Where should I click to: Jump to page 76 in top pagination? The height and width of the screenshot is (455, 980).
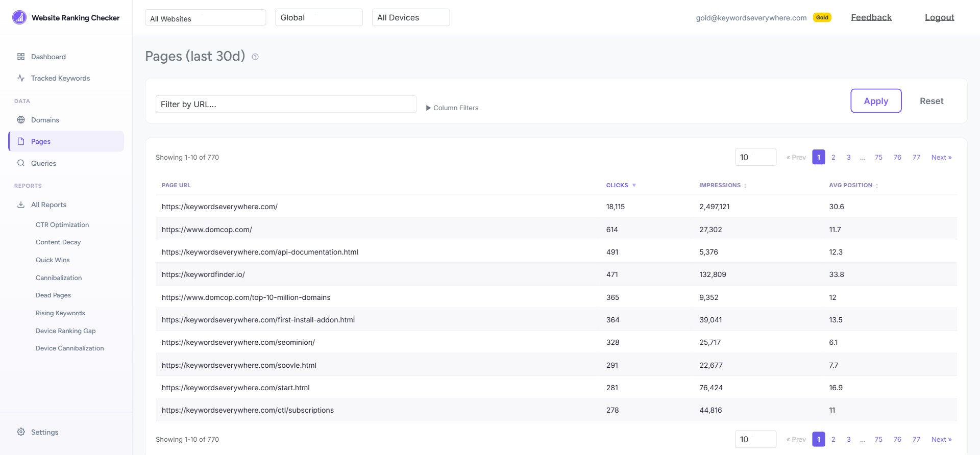[x=897, y=157]
